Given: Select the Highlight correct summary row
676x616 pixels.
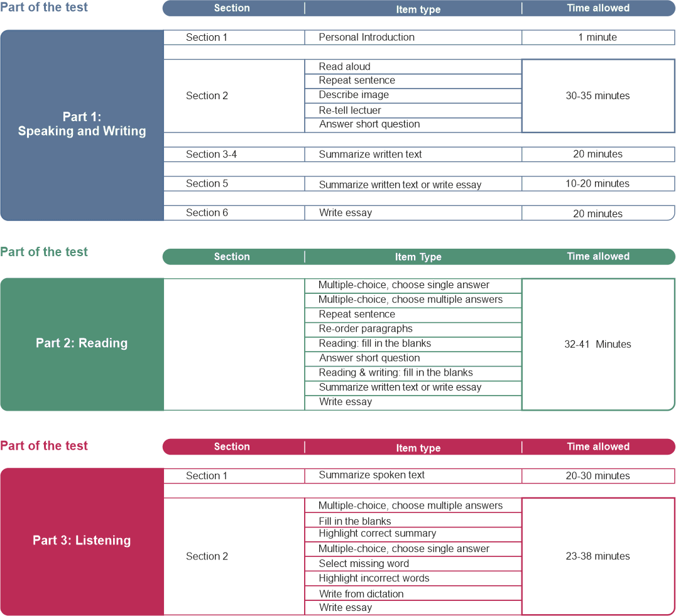Looking at the screenshot, I should (x=377, y=534).
